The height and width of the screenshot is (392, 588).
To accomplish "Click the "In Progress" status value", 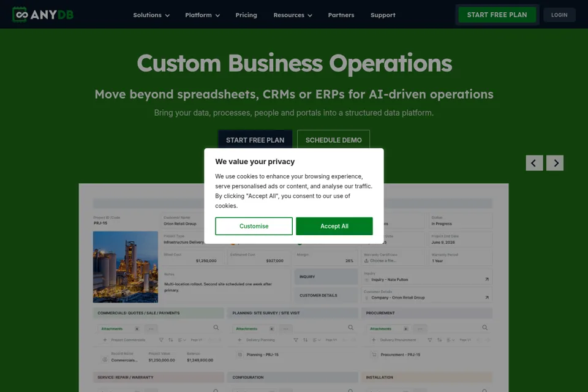I will pyautogui.click(x=442, y=224).
